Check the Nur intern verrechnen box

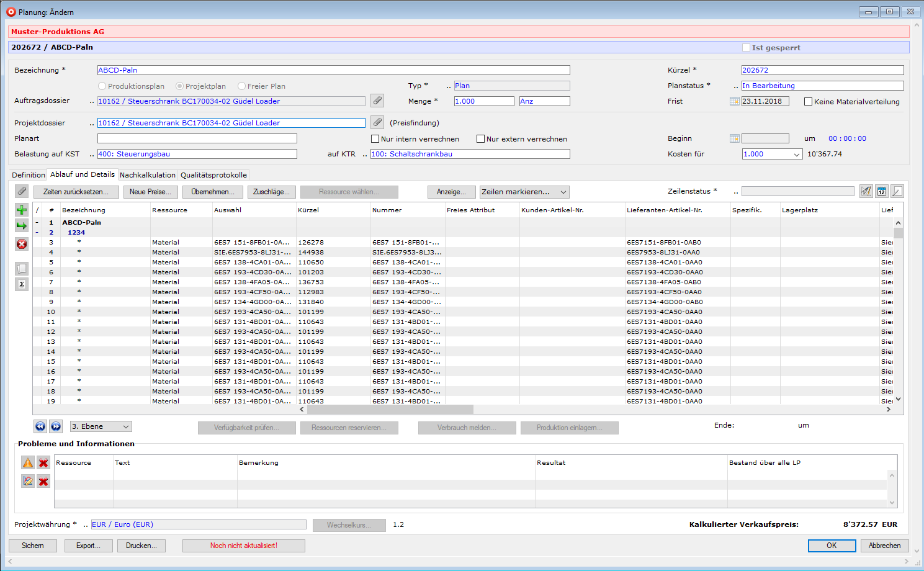(x=375, y=139)
